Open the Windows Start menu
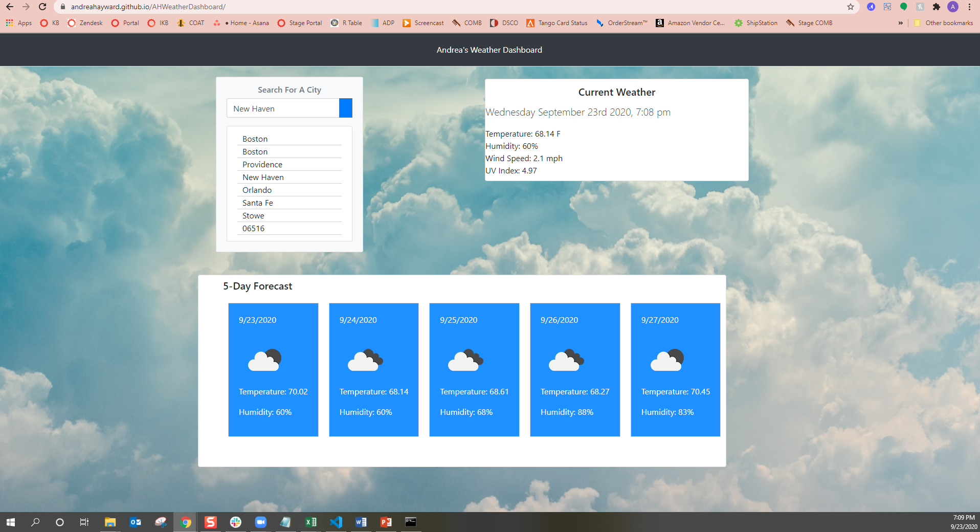The width and height of the screenshot is (980, 532). [x=11, y=522]
